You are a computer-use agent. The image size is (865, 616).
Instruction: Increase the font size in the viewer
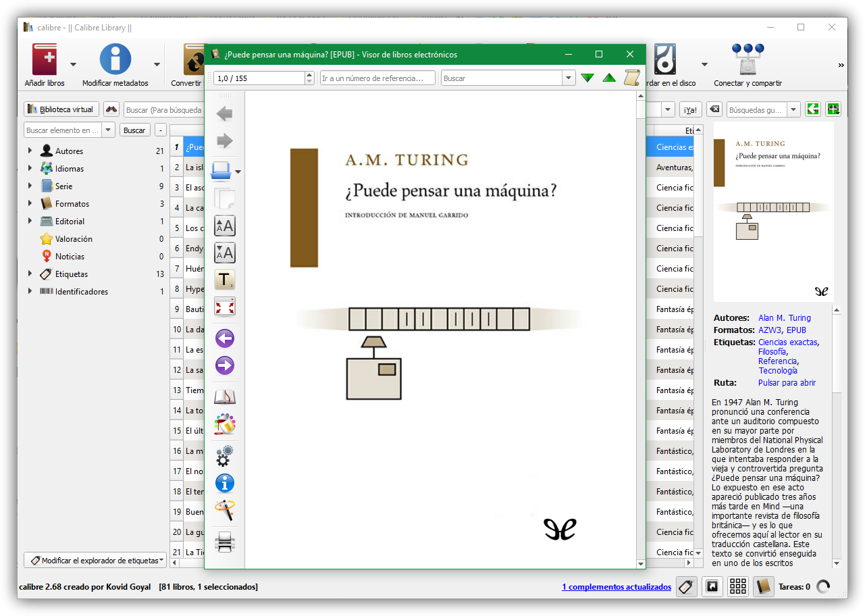(224, 226)
